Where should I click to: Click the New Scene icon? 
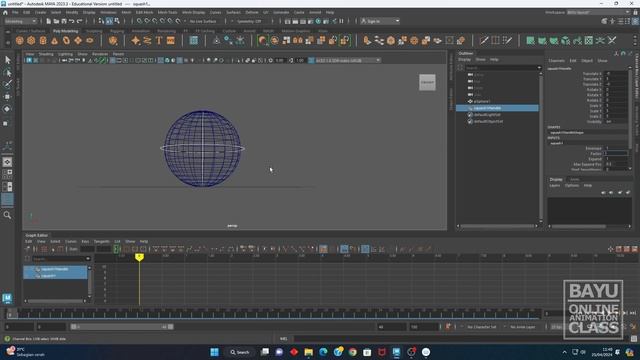click(49, 21)
